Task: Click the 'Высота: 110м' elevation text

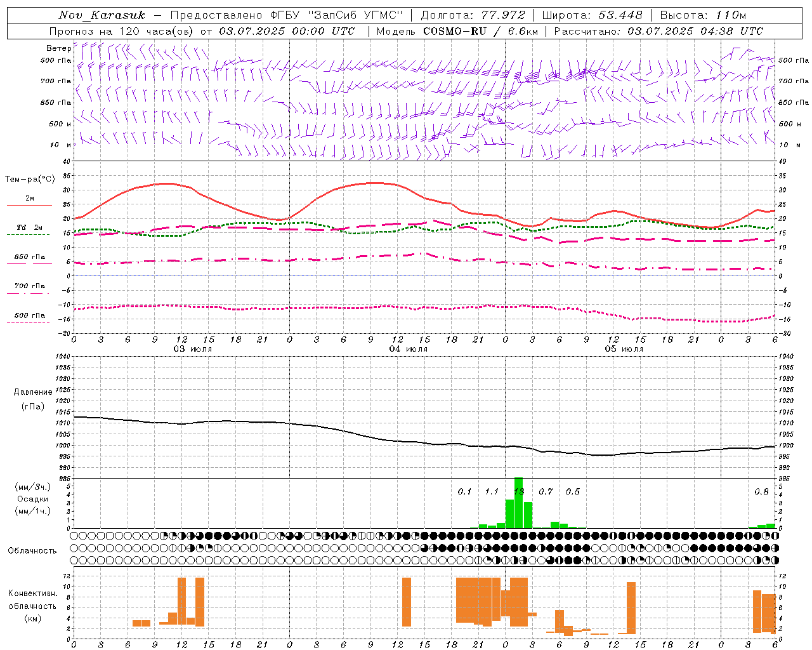Action: [703, 15]
